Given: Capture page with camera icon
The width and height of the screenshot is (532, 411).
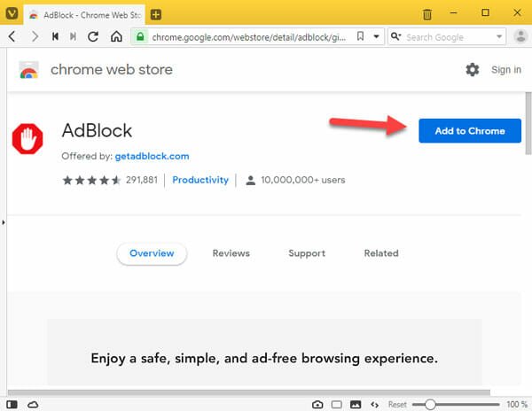Looking at the screenshot, I should (317, 405).
